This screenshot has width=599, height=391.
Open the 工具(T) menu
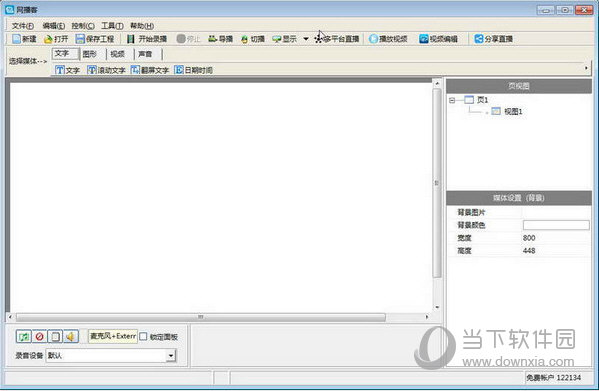tap(112, 26)
